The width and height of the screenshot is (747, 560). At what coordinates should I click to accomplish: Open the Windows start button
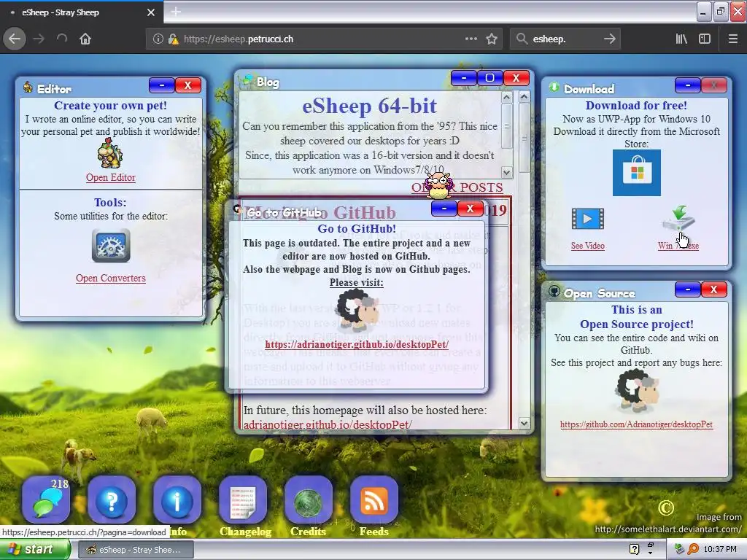[34, 550]
